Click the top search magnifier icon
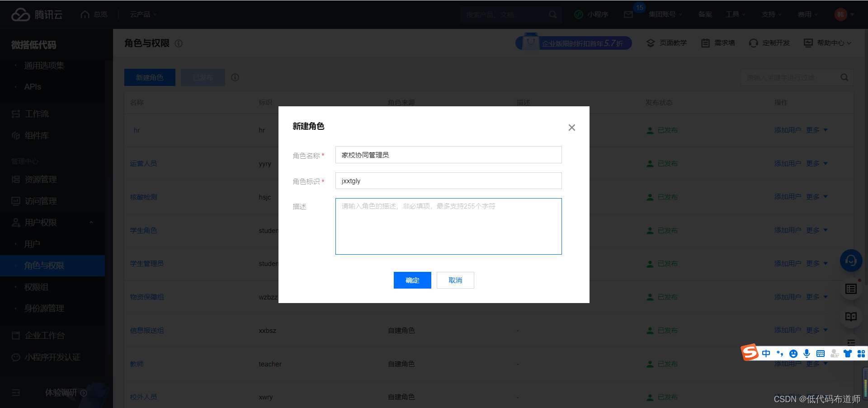The height and width of the screenshot is (408, 868). tap(552, 14)
